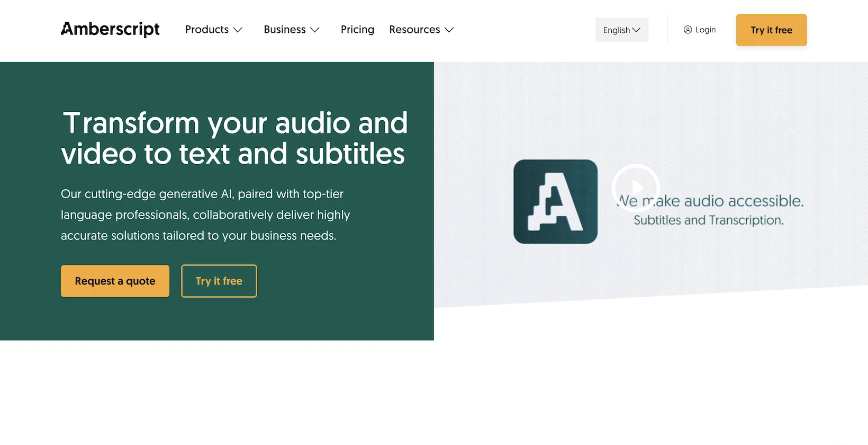Viewport: 868px width, 445px height.
Task: Expand the Business chevron arrow
Action: coord(314,30)
